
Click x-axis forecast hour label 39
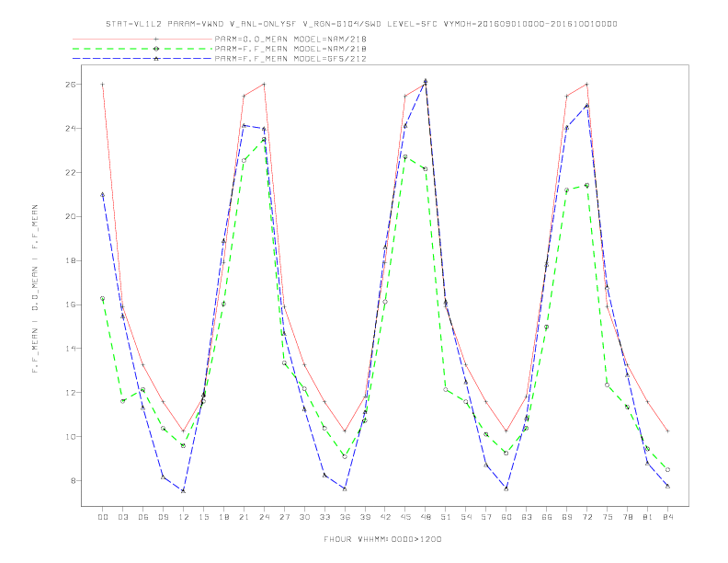coord(365,517)
